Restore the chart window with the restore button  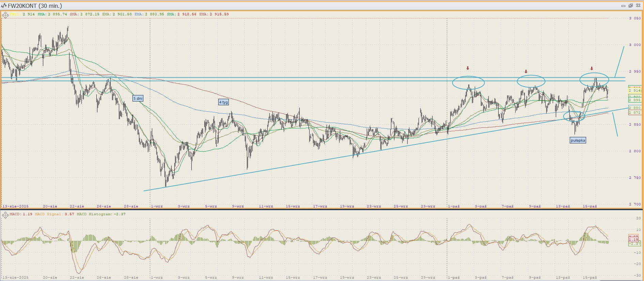tap(630, 6)
